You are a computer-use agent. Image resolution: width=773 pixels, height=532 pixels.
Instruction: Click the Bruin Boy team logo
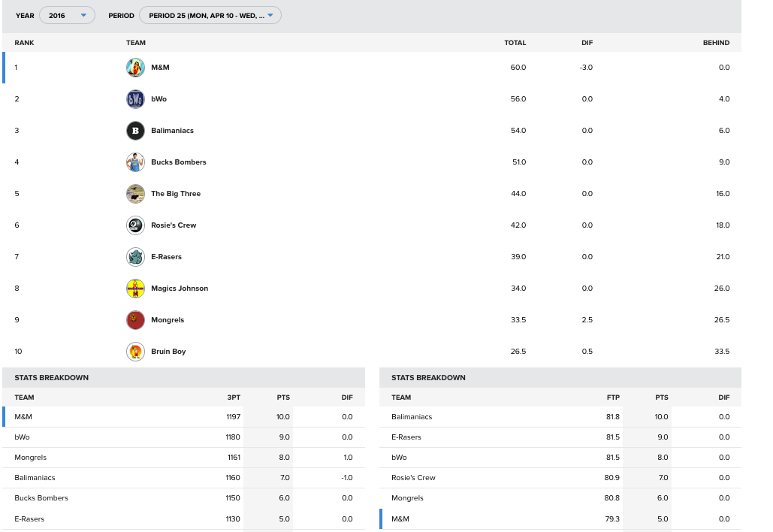(x=135, y=352)
